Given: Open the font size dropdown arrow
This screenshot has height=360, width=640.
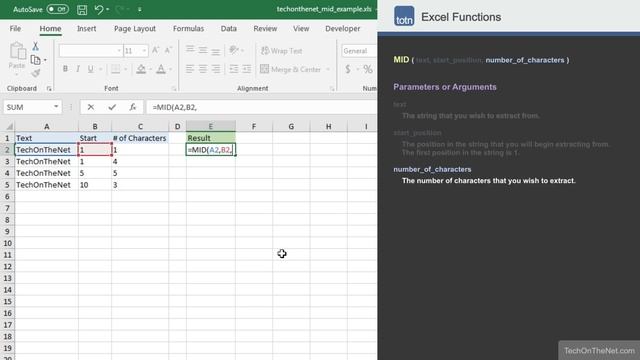Looking at the screenshot, I should 144,51.
